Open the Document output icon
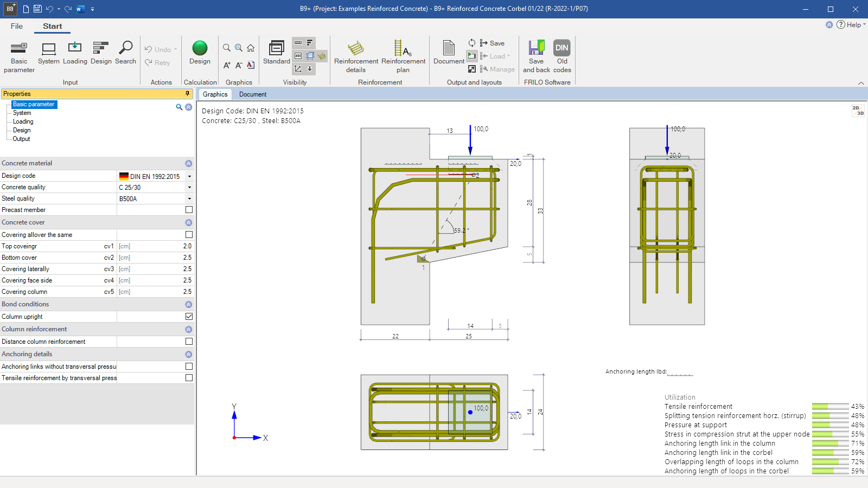Screen dimensions: 868x488 [x=449, y=53]
